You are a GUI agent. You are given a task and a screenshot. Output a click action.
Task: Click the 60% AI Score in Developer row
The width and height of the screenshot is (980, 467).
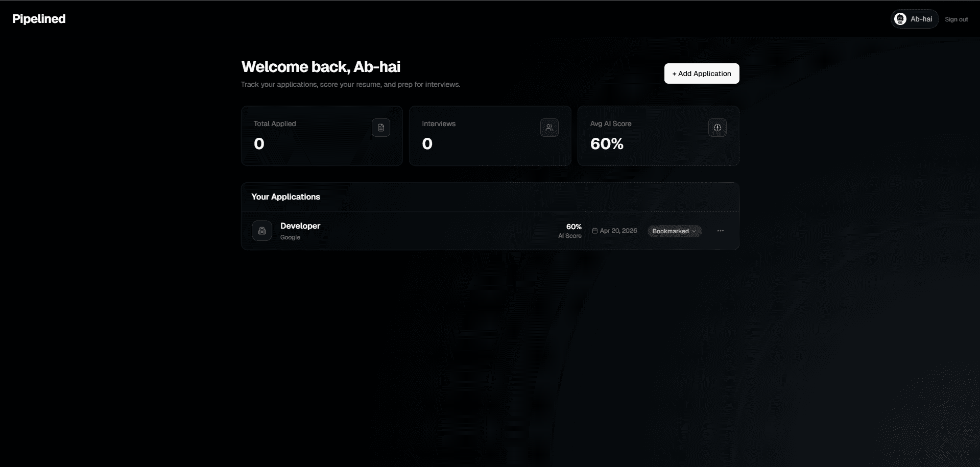pyautogui.click(x=573, y=227)
